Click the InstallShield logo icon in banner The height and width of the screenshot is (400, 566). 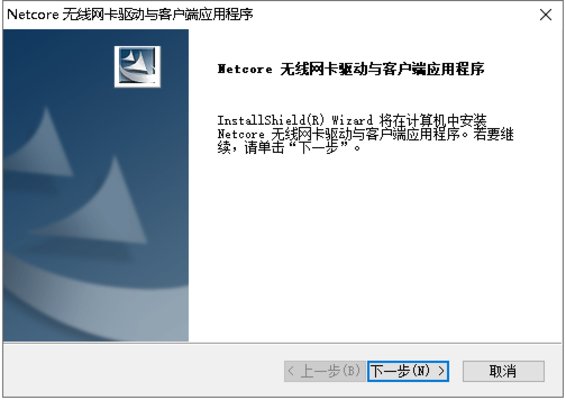tap(137, 66)
